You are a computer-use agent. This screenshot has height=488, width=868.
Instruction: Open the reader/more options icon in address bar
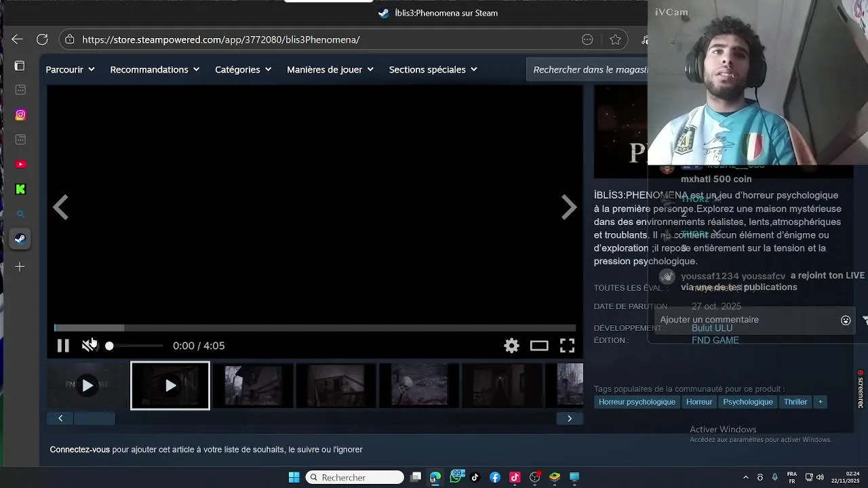(x=587, y=39)
